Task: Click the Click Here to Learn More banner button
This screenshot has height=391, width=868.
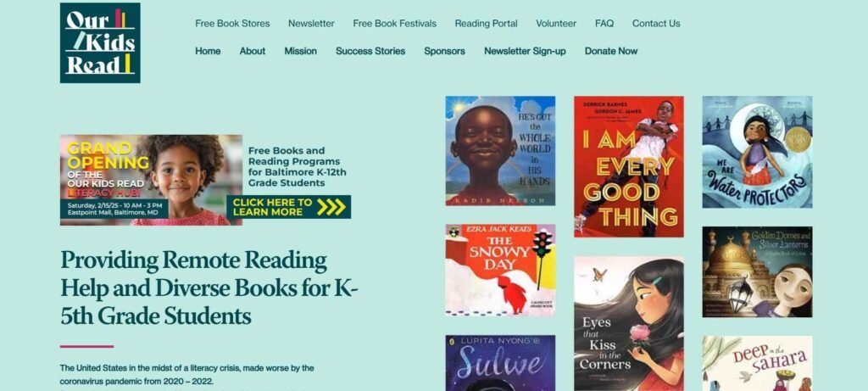Action: tap(288, 207)
